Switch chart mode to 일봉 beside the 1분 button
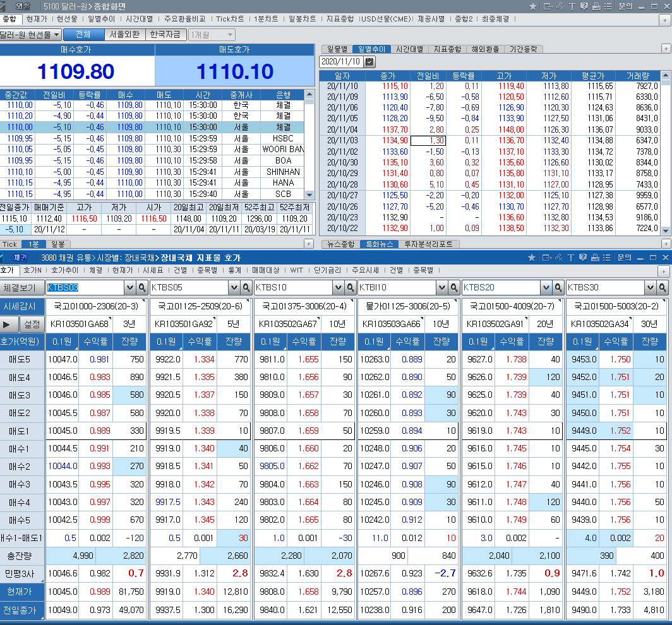 point(58,244)
